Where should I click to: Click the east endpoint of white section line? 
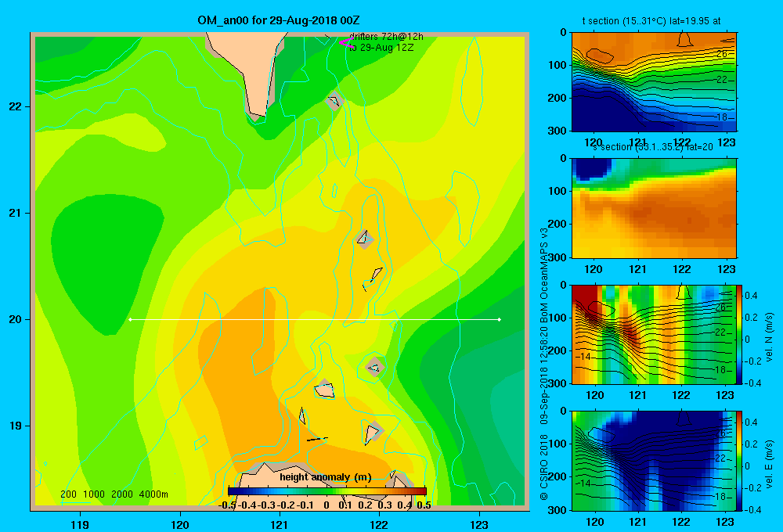pos(499,319)
